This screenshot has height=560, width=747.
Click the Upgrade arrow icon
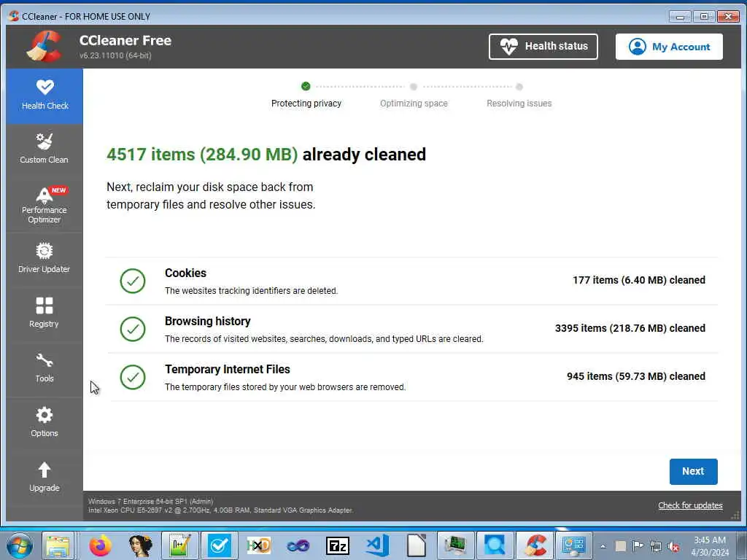point(44,470)
